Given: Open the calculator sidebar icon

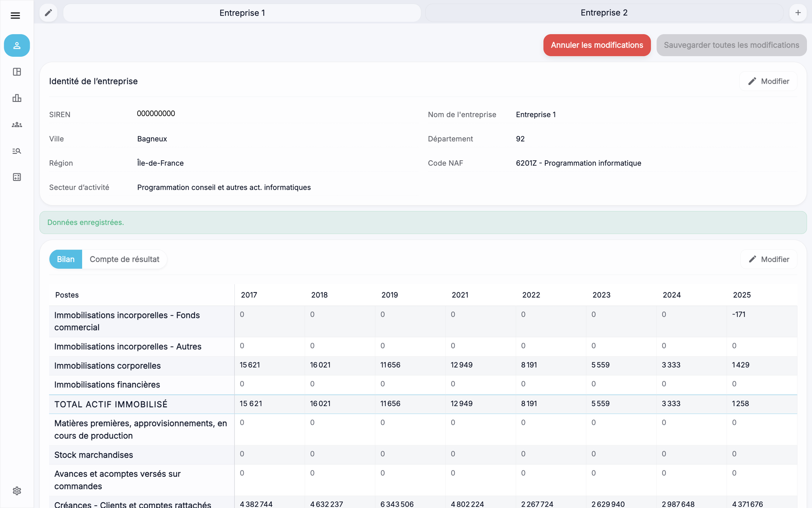Looking at the screenshot, I should pyautogui.click(x=17, y=177).
